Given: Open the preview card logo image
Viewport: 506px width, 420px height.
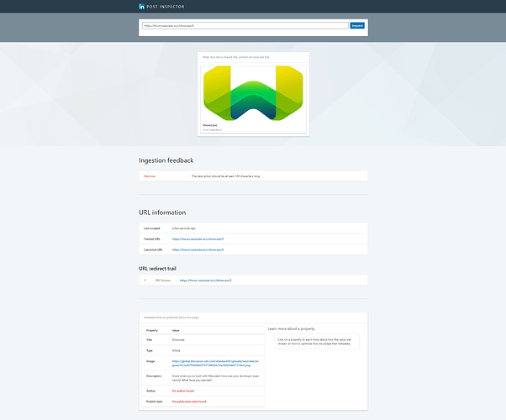Looking at the screenshot, I should click(x=253, y=93).
